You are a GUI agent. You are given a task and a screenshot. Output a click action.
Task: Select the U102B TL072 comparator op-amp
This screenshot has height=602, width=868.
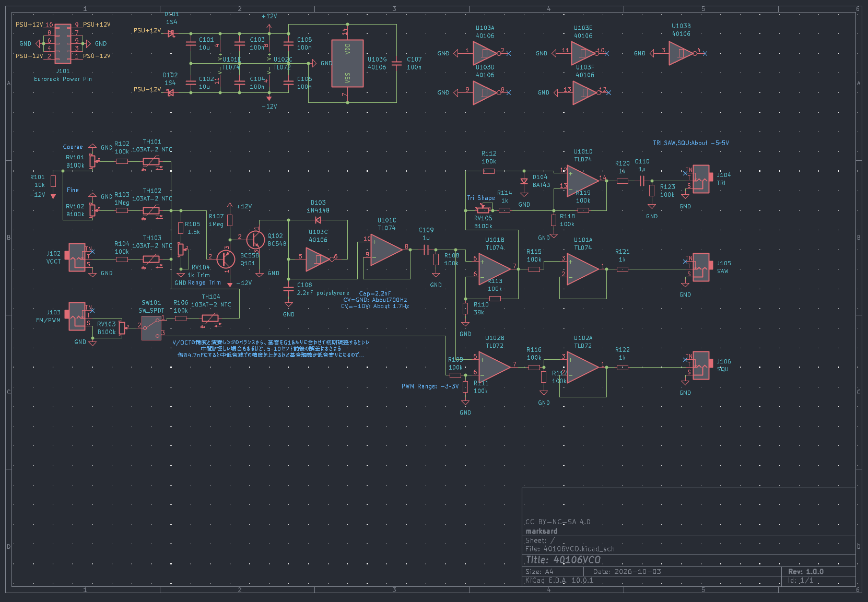click(495, 368)
